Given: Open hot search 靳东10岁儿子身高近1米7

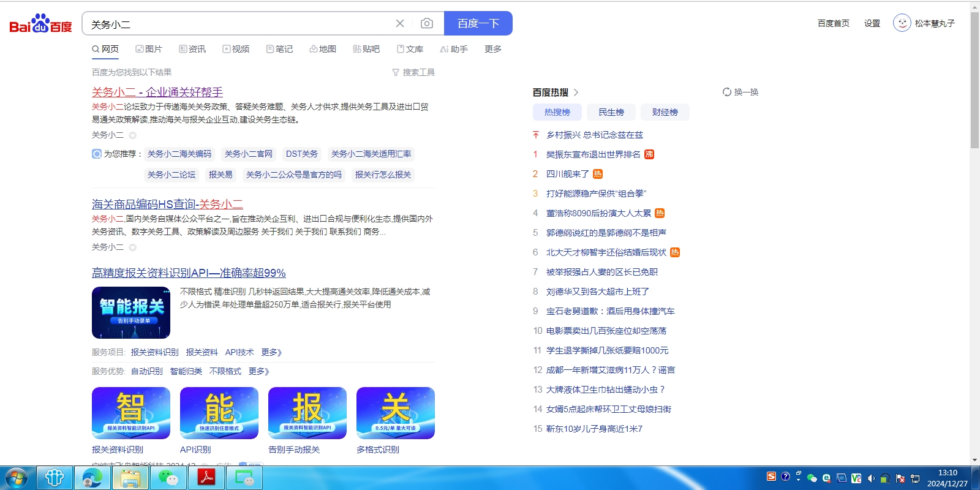Looking at the screenshot, I should pos(594,429).
